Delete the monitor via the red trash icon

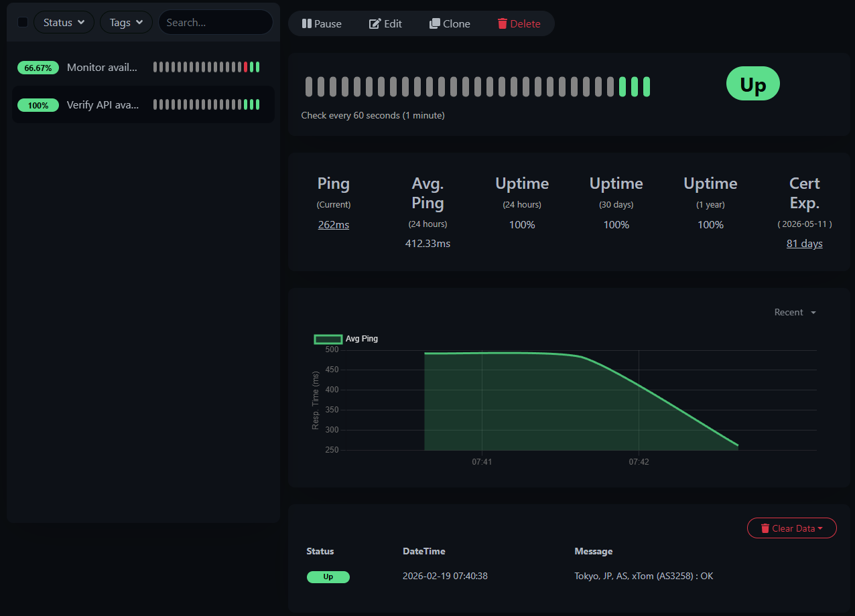[502, 23]
